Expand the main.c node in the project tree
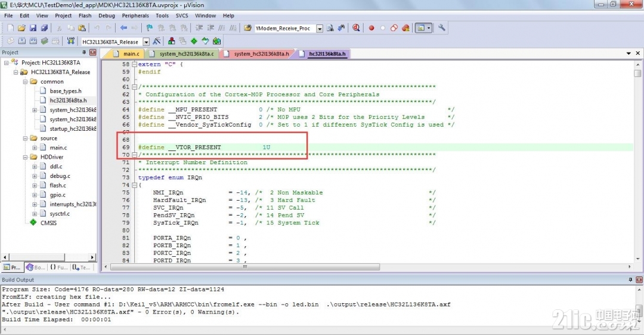644x335 pixels. (x=35, y=147)
